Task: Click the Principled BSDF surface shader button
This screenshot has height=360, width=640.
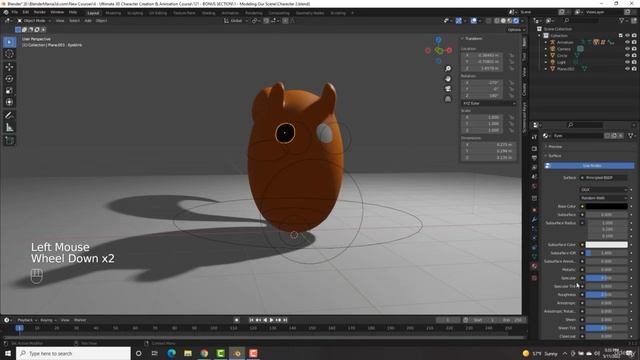Action: point(604,178)
